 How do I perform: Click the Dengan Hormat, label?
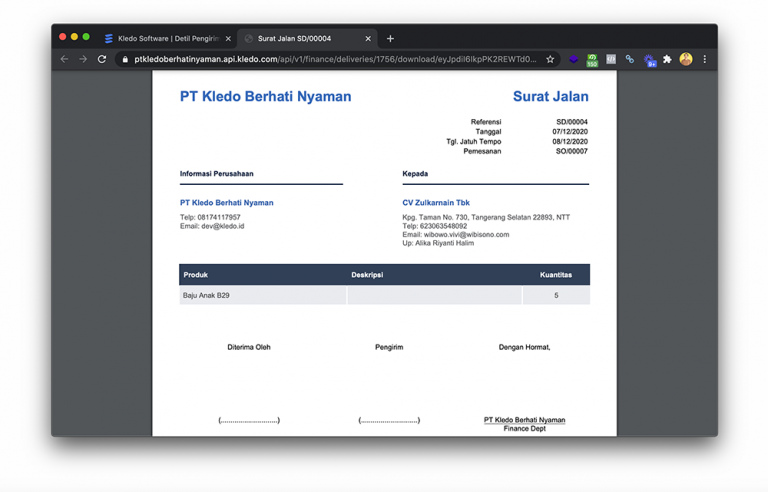525,347
